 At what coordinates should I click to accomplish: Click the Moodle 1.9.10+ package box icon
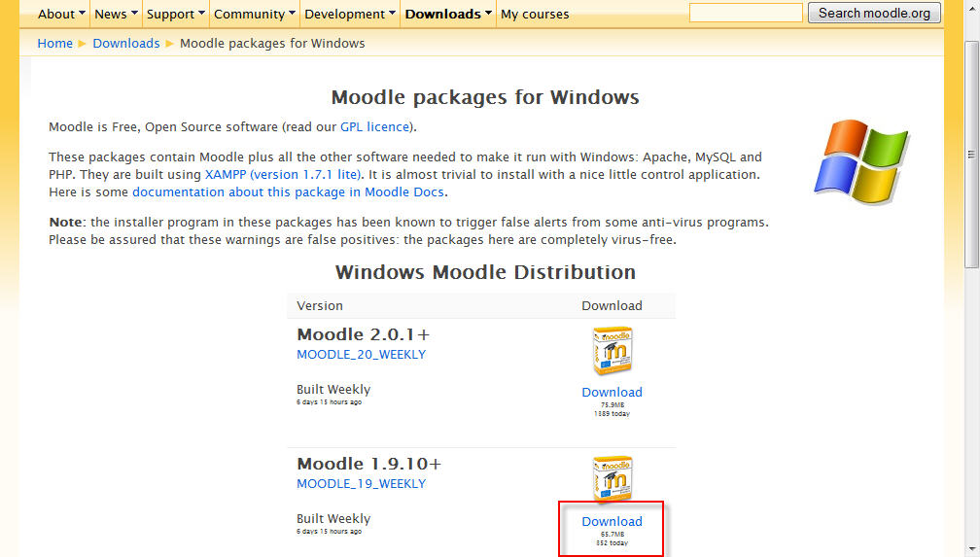click(x=612, y=480)
